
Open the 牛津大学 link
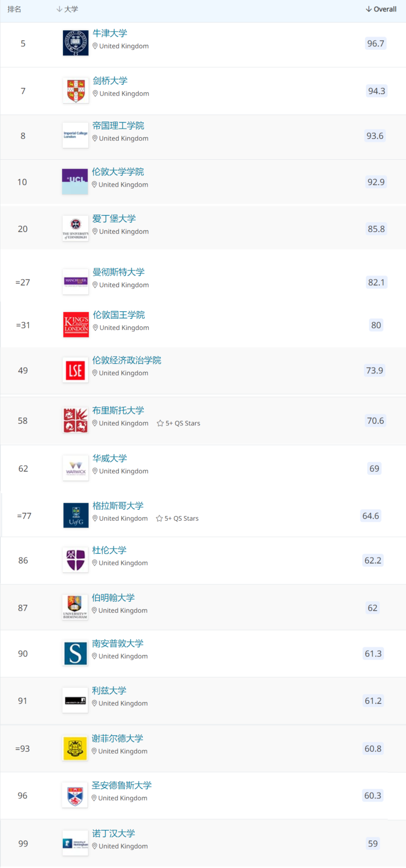[x=110, y=33]
